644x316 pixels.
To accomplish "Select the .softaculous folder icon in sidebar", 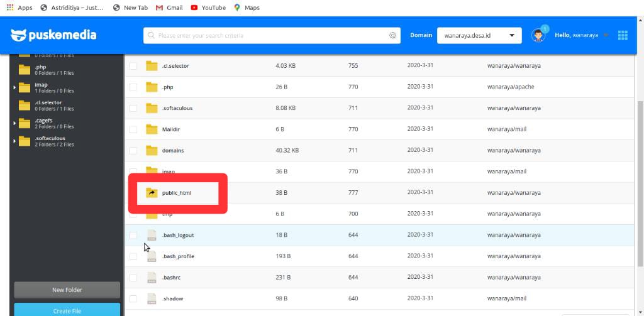I will click(25, 141).
